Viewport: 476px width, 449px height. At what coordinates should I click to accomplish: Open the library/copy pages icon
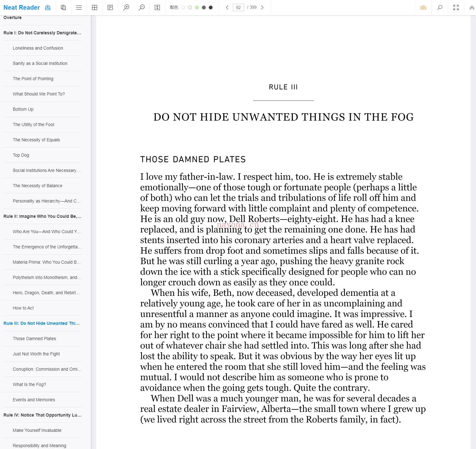63,7
